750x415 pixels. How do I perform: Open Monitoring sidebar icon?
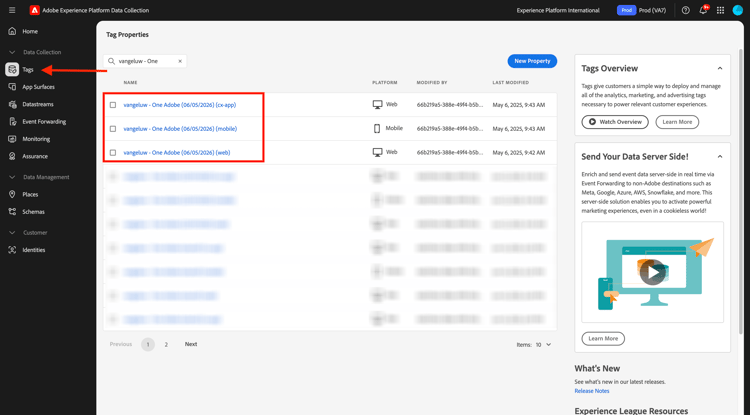coord(12,139)
